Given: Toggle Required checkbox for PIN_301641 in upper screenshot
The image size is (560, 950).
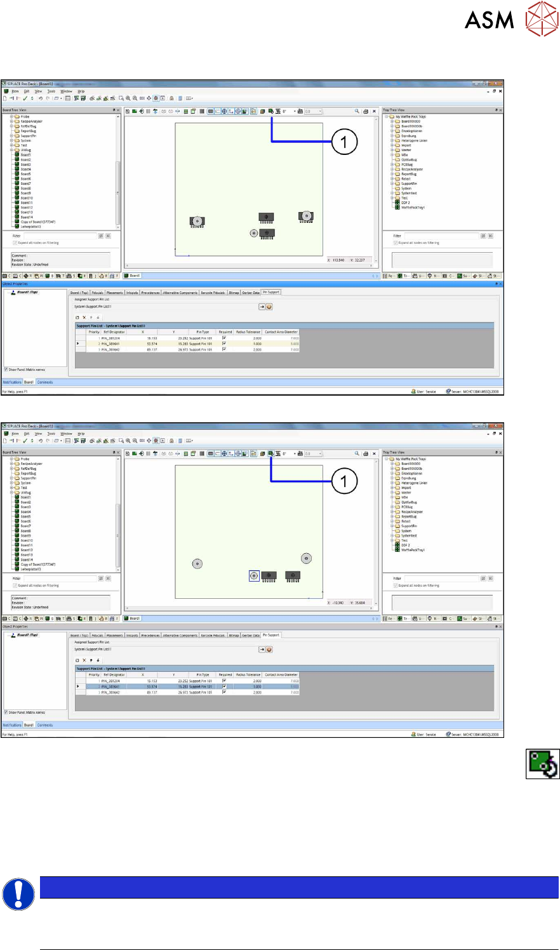Looking at the screenshot, I should 224,344.
